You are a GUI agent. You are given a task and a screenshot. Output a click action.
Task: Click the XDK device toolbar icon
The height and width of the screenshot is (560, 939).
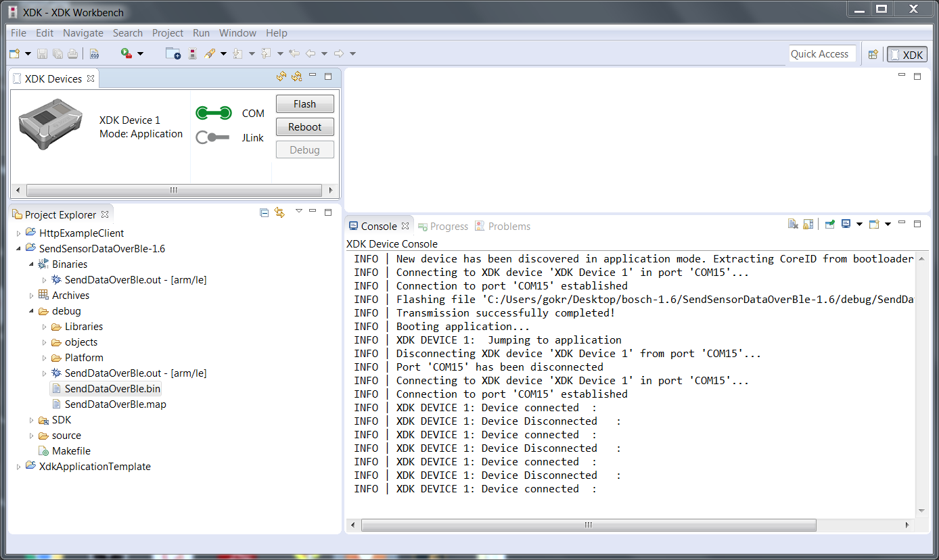coord(193,53)
